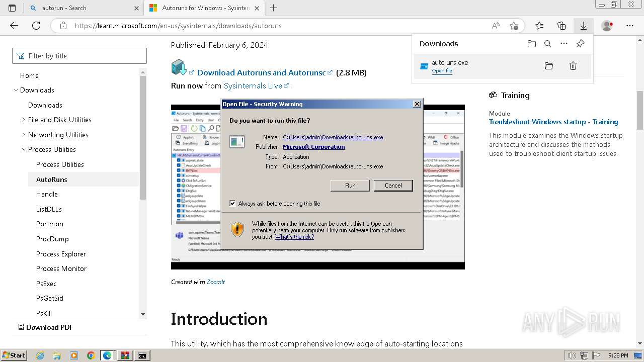Image resolution: width=644 pixels, height=362 pixels.
Task: Open the downloads folder from Downloads panel header
Action: point(532,44)
